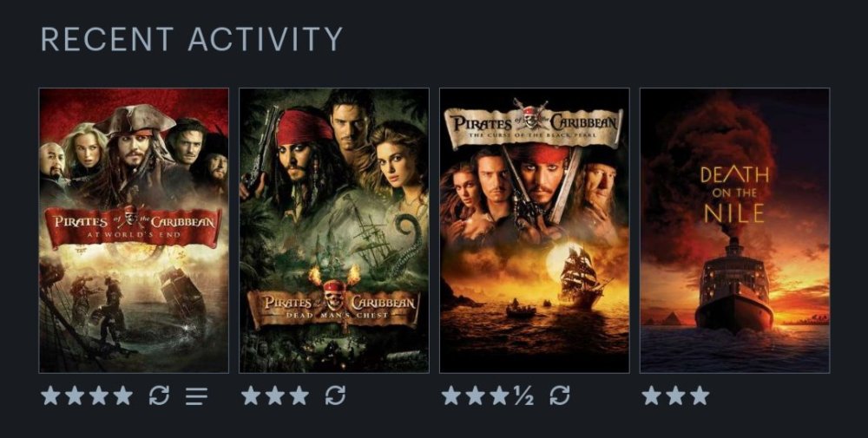Click the rewatch icon under At World's End
The height and width of the screenshot is (438, 868).
point(159,396)
